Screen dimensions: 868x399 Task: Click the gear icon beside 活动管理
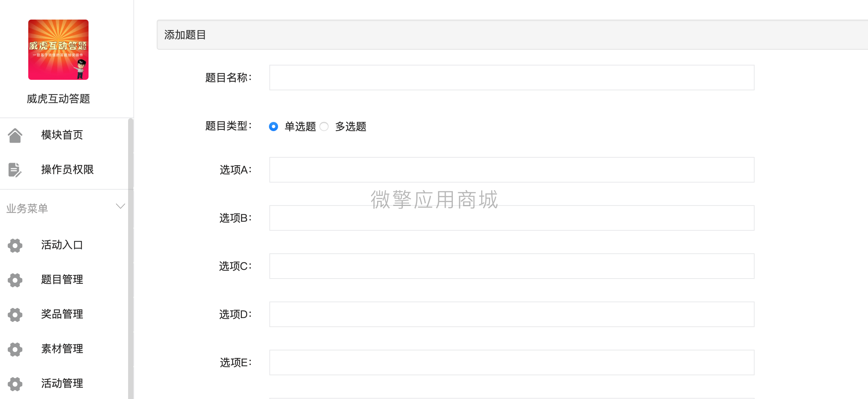[15, 384]
